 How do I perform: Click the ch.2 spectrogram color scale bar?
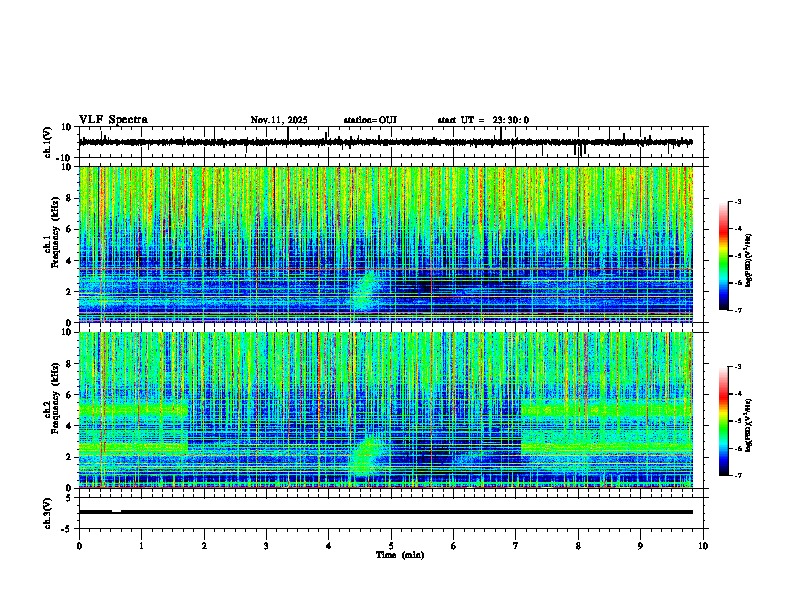coord(724,421)
